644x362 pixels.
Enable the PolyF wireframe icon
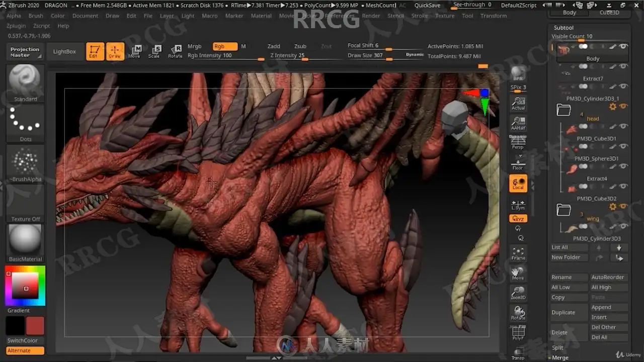(518, 333)
